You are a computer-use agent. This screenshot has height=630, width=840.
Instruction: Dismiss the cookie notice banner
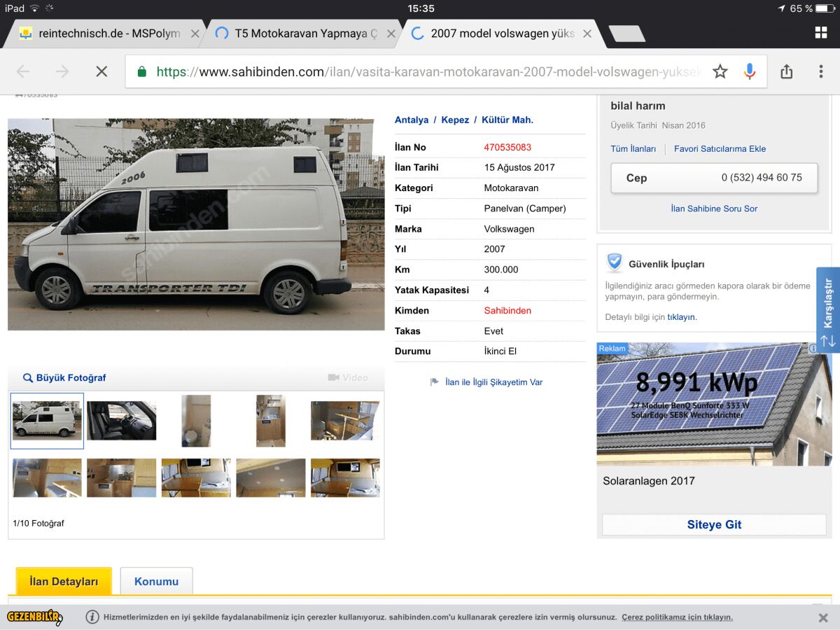click(x=823, y=617)
